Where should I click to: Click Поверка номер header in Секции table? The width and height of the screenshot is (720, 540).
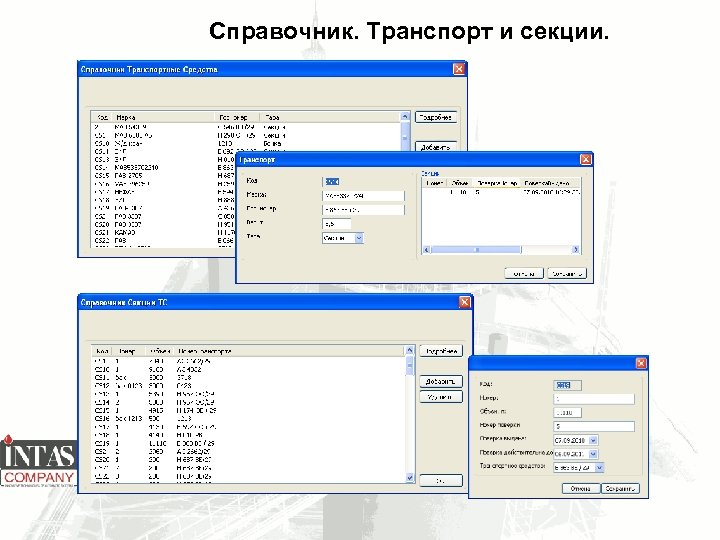click(x=497, y=183)
